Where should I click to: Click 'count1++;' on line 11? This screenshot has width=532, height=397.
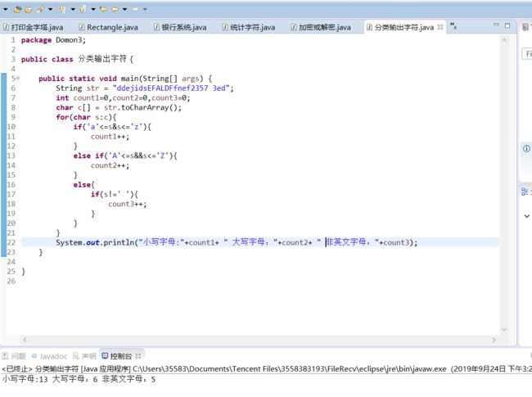click(110, 137)
